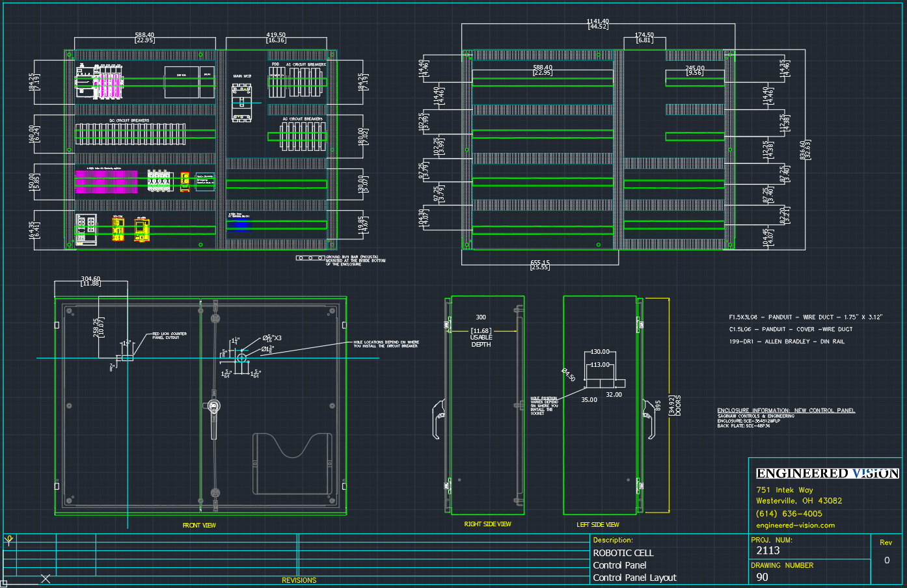Click the engineered-vision.com website text

click(795, 526)
